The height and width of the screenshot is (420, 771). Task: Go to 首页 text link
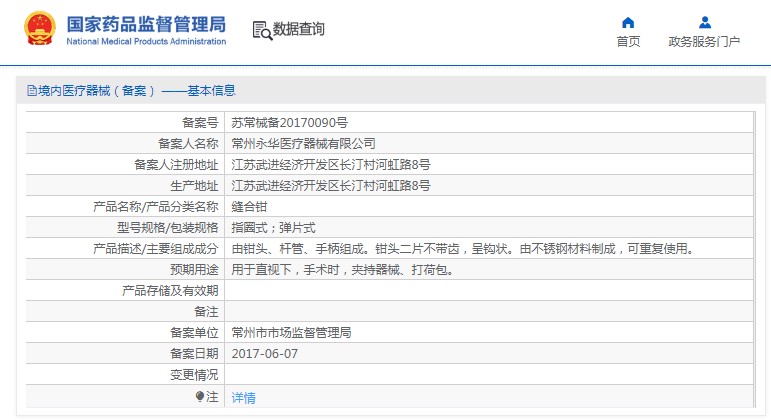[x=628, y=42]
